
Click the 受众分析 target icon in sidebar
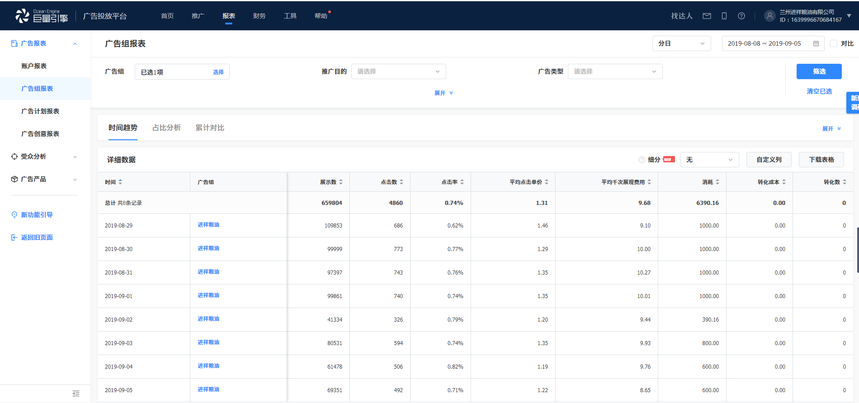click(x=14, y=157)
